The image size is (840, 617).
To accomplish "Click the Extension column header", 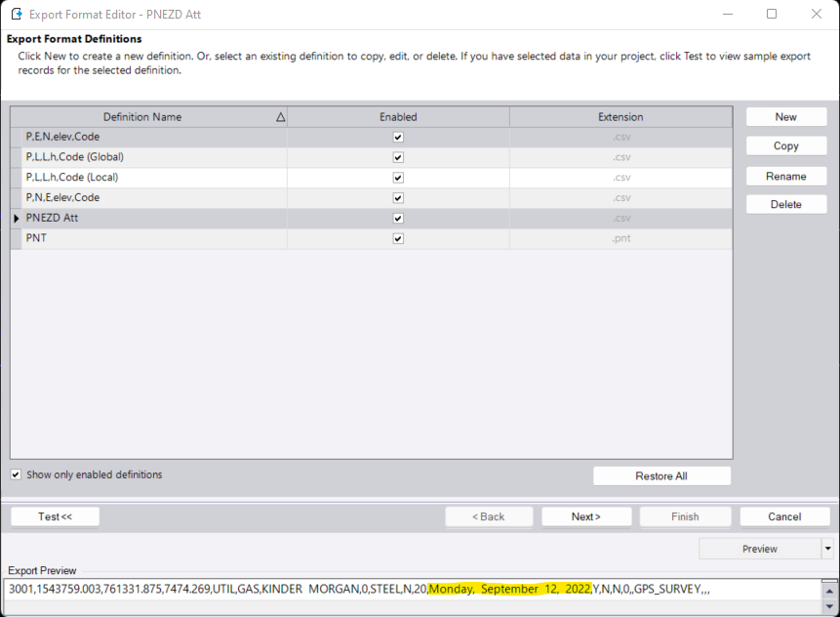I will click(x=620, y=116).
